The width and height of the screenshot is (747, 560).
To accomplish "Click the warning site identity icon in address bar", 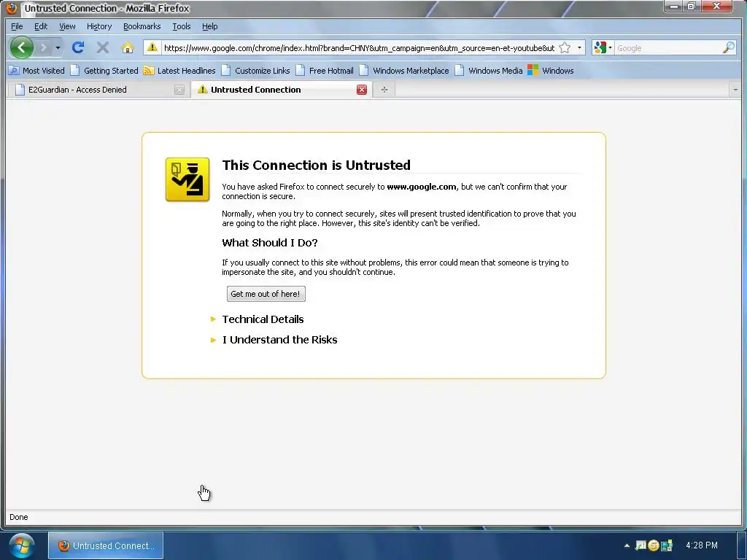I will [152, 47].
